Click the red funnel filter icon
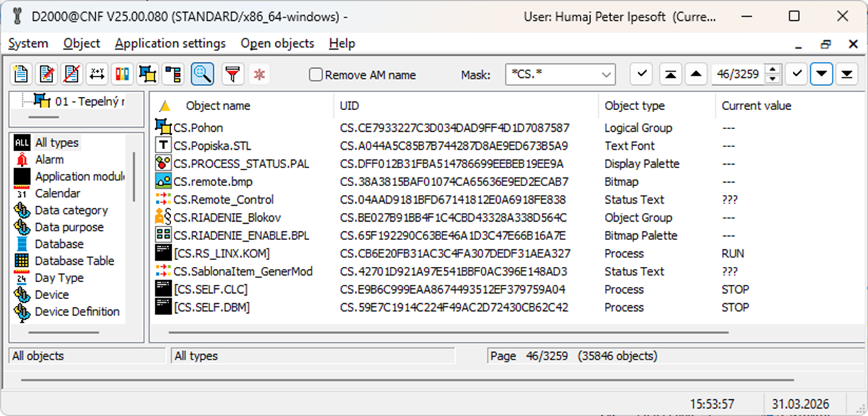The height and width of the screenshot is (416, 868). click(233, 75)
